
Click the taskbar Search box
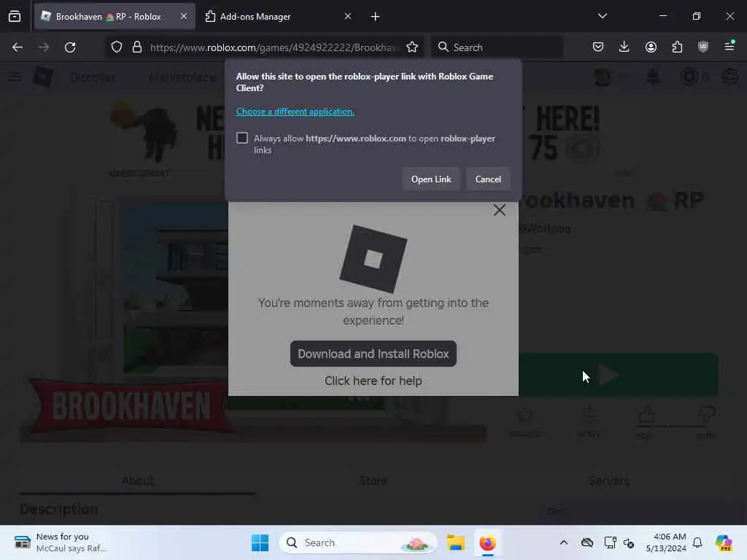[x=357, y=542]
